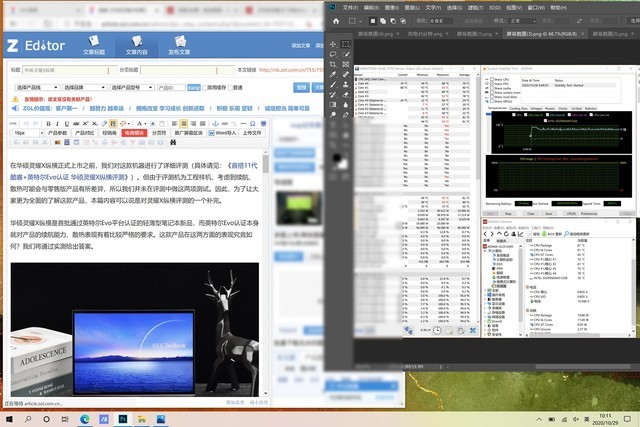Select the Gradient tool in Photoshop
Viewport: 640px width, 427px height.
point(333,105)
